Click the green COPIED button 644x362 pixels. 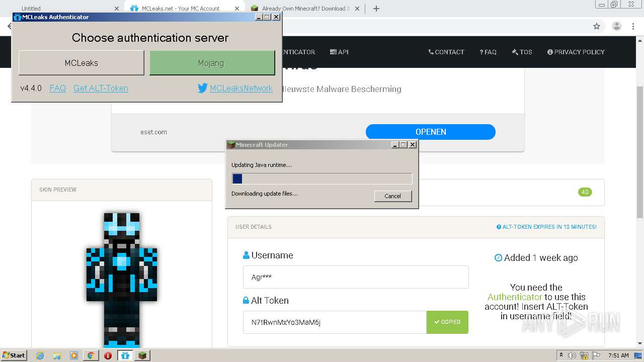(x=447, y=322)
